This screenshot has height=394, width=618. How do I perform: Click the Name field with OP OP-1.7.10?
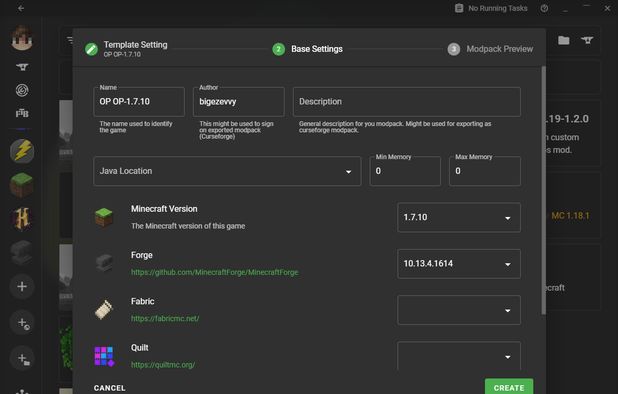click(x=139, y=102)
